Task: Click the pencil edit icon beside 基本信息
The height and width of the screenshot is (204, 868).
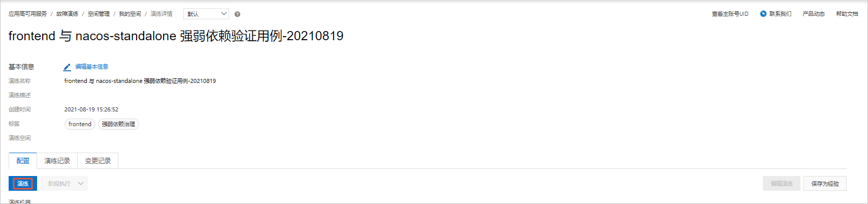Action: coord(67,67)
